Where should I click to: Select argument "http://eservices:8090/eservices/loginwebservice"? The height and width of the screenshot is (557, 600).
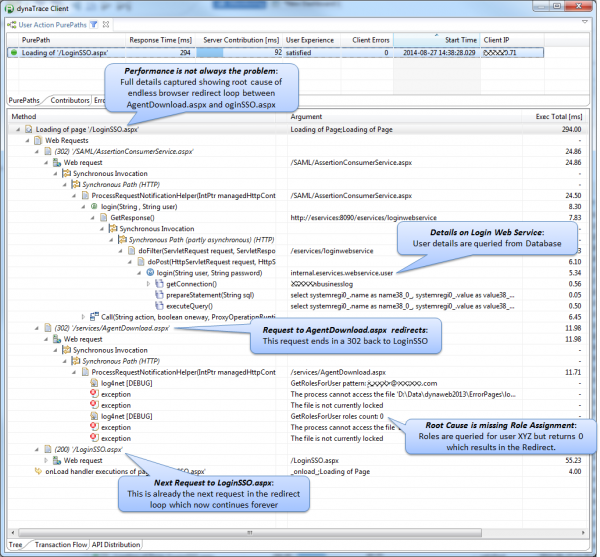tap(364, 218)
